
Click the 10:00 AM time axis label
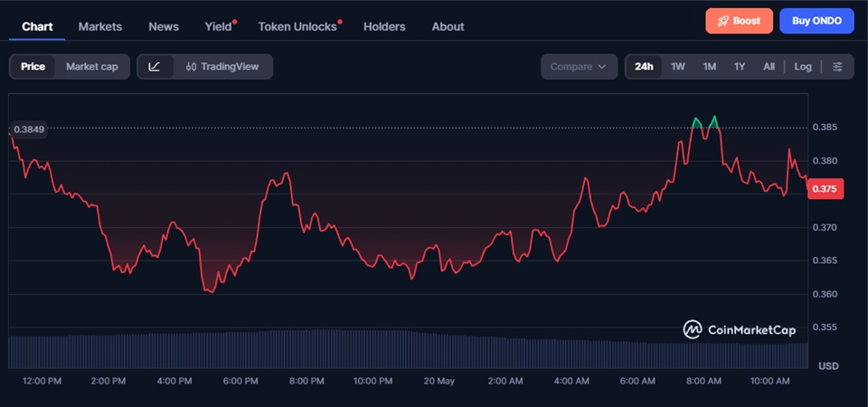[x=769, y=381]
